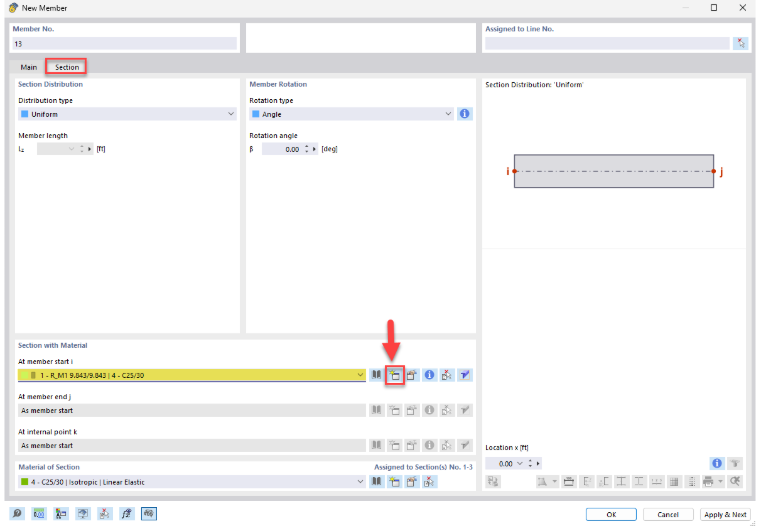Click the Member No. input field
The image size is (760, 526).
point(124,44)
